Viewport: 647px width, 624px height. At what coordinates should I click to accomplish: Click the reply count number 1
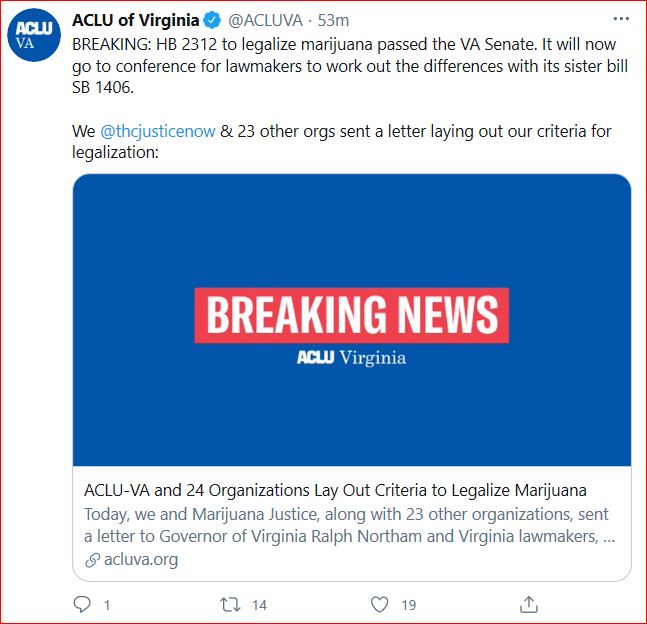point(107,605)
